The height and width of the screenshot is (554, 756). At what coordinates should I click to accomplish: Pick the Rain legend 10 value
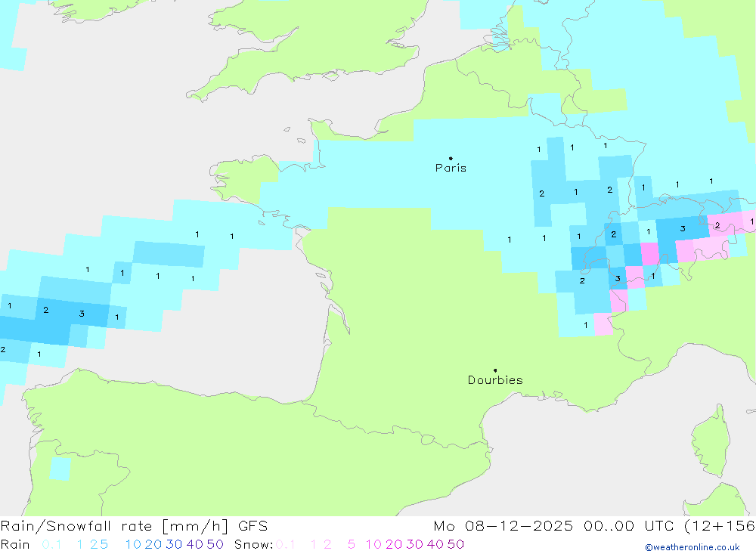click(x=133, y=544)
